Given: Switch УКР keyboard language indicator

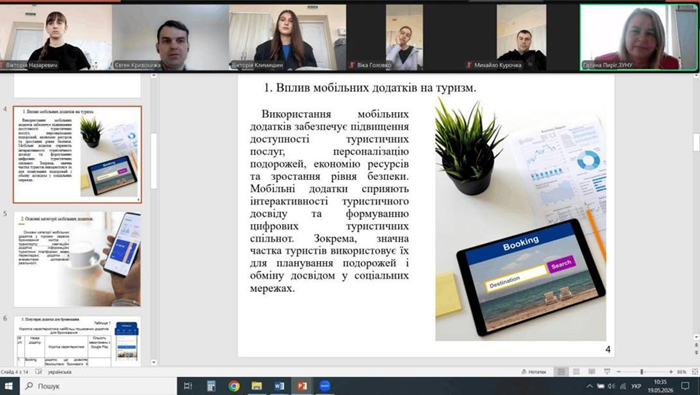Looking at the screenshot, I should click(636, 386).
